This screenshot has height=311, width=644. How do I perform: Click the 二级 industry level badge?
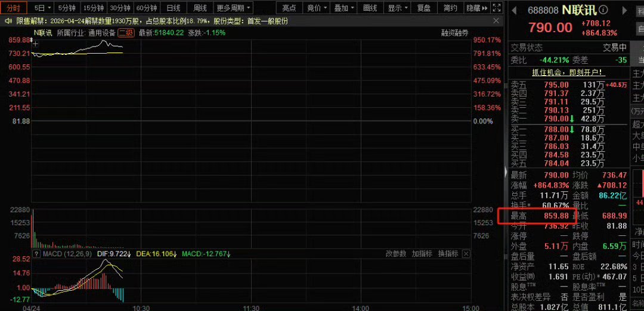tap(126, 33)
